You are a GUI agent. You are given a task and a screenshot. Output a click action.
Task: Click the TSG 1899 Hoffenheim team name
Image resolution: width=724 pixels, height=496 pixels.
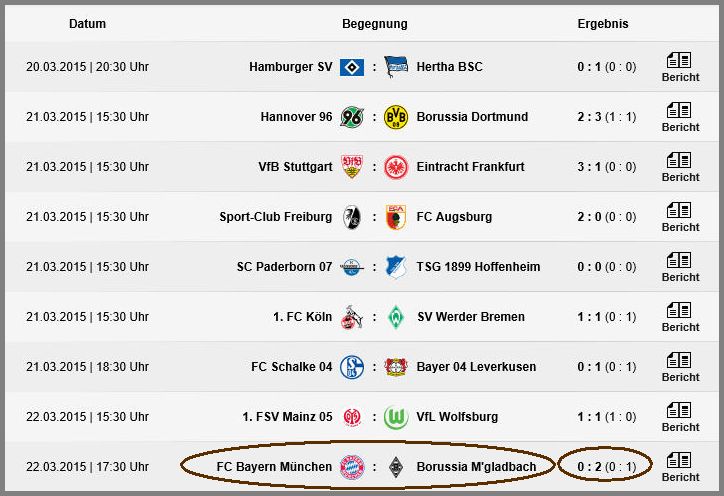coord(478,267)
